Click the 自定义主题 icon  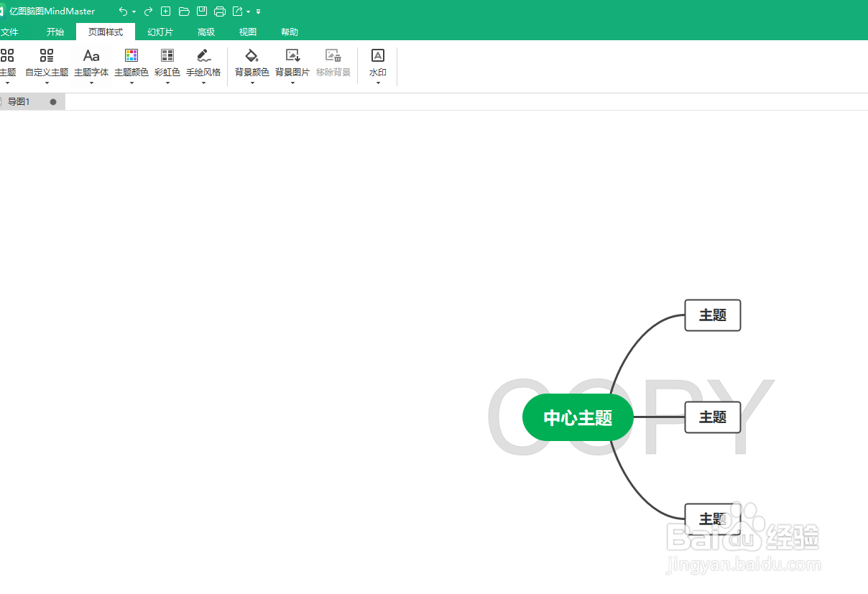pos(47,55)
